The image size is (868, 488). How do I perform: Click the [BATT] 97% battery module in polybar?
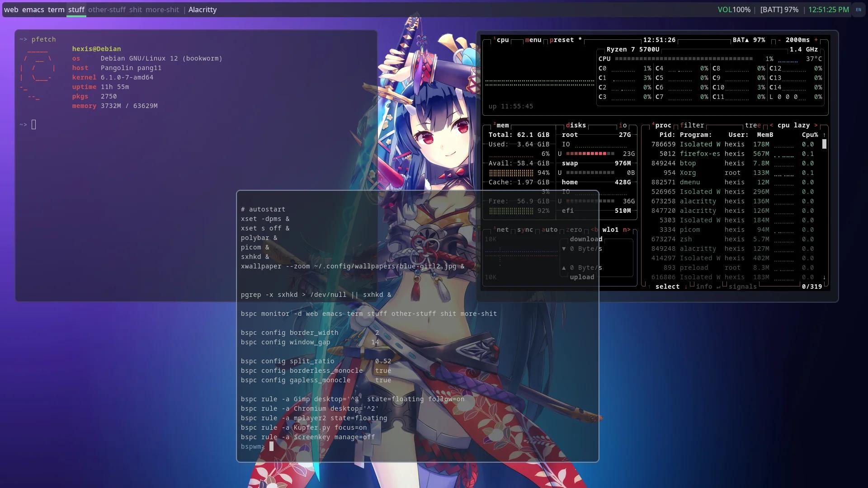[778, 9]
